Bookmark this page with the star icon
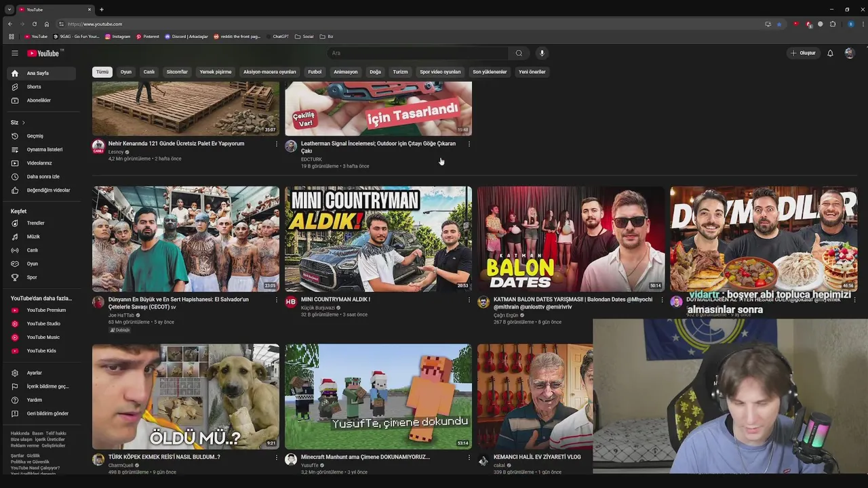Viewport: 868px width, 488px height. 779,24
